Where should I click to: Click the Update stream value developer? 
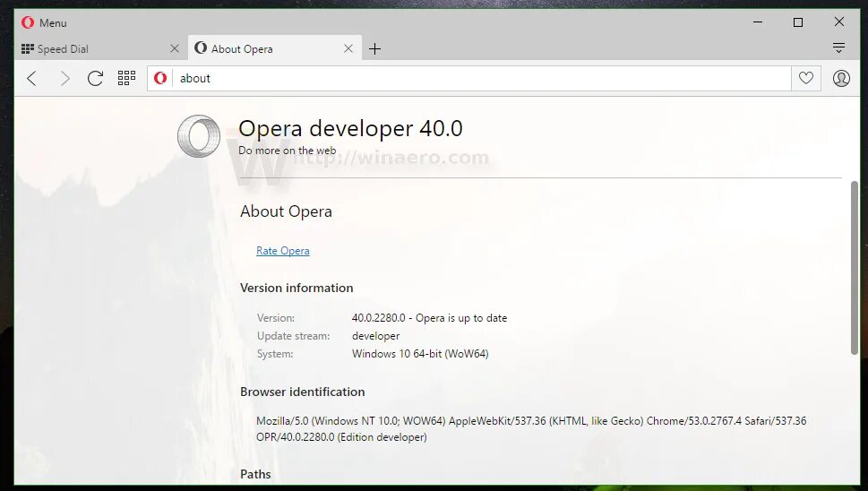tap(376, 336)
